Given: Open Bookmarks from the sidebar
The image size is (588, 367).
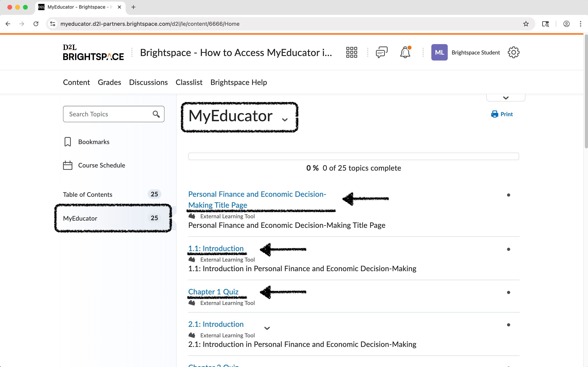Looking at the screenshot, I should coord(94,142).
